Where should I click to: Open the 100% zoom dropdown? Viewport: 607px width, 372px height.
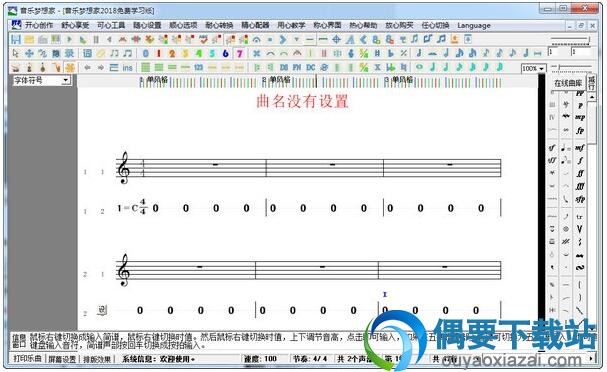533,69
